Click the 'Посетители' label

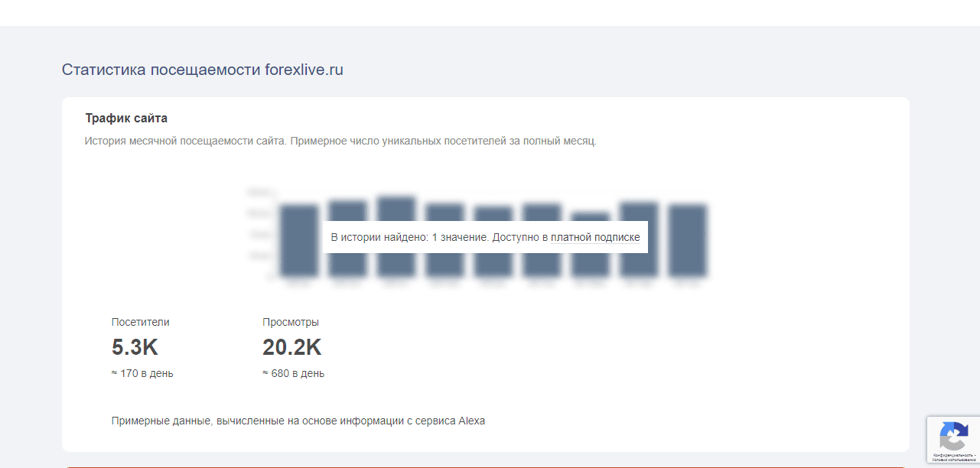coord(141,322)
